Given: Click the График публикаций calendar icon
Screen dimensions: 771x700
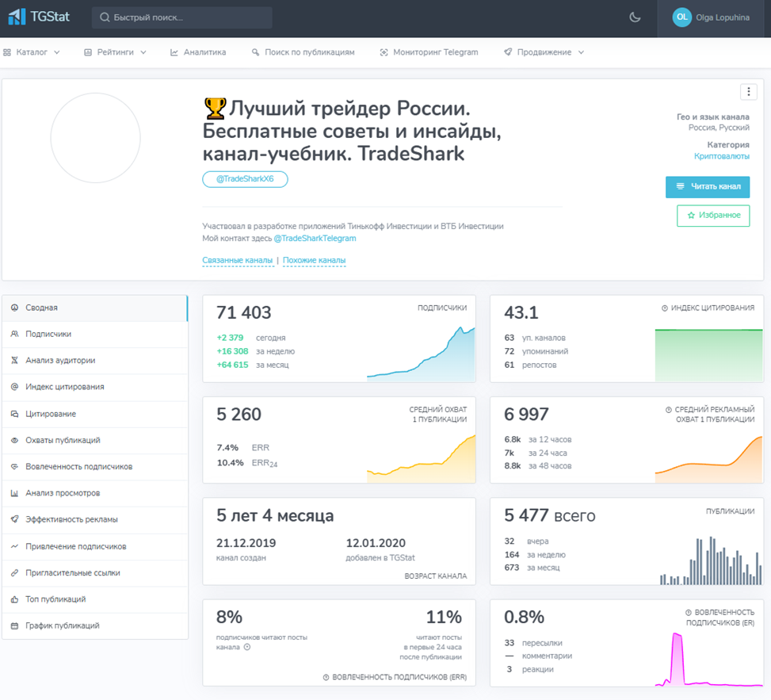Looking at the screenshot, I should [15, 625].
